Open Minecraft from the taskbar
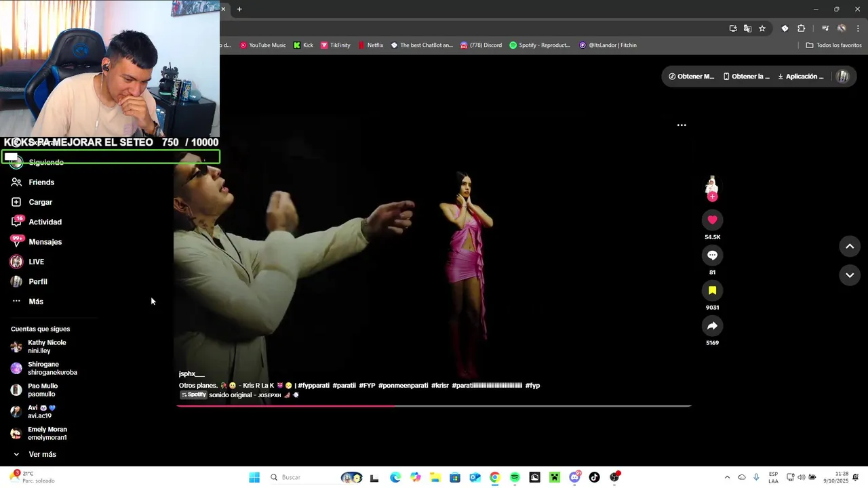The height and width of the screenshot is (488, 868). pyautogui.click(x=555, y=477)
